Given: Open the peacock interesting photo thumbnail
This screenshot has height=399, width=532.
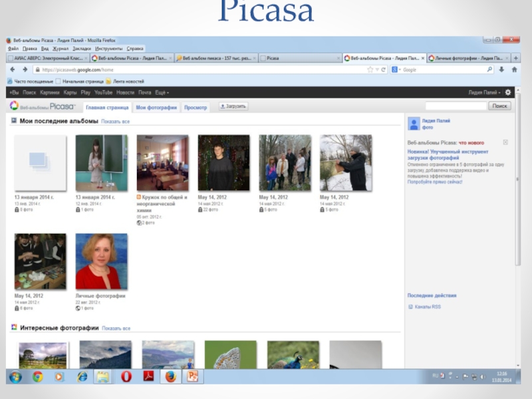Looking at the screenshot, I should 293,355.
